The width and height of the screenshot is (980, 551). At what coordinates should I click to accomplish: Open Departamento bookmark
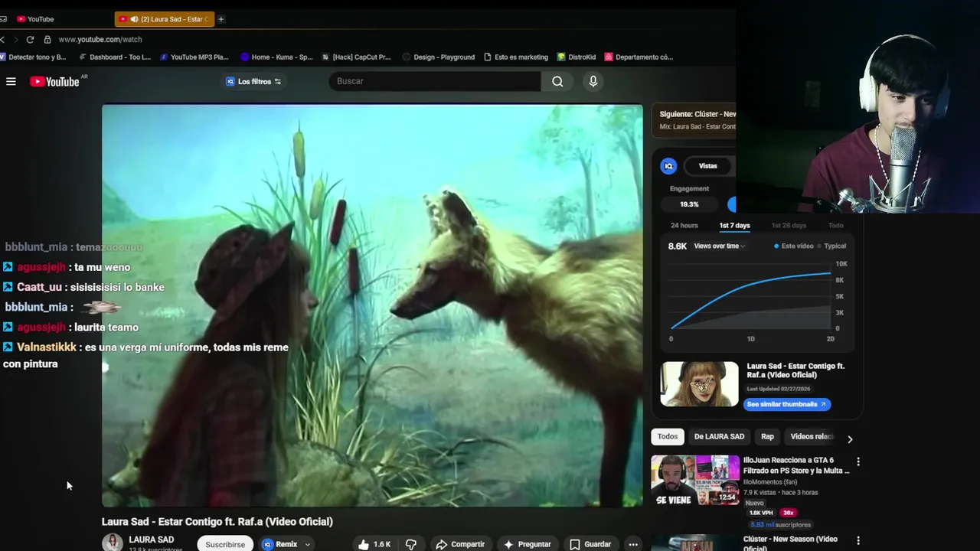pos(639,57)
